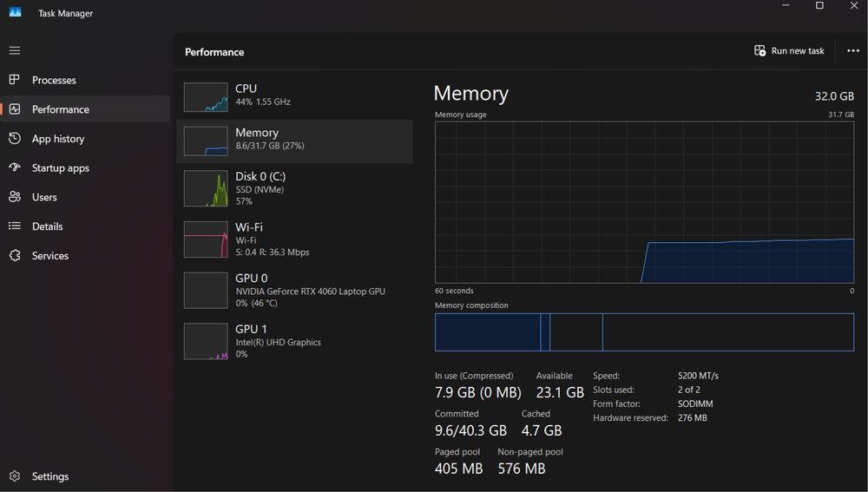Open the three-dot more options menu
868x492 pixels.
tap(852, 51)
